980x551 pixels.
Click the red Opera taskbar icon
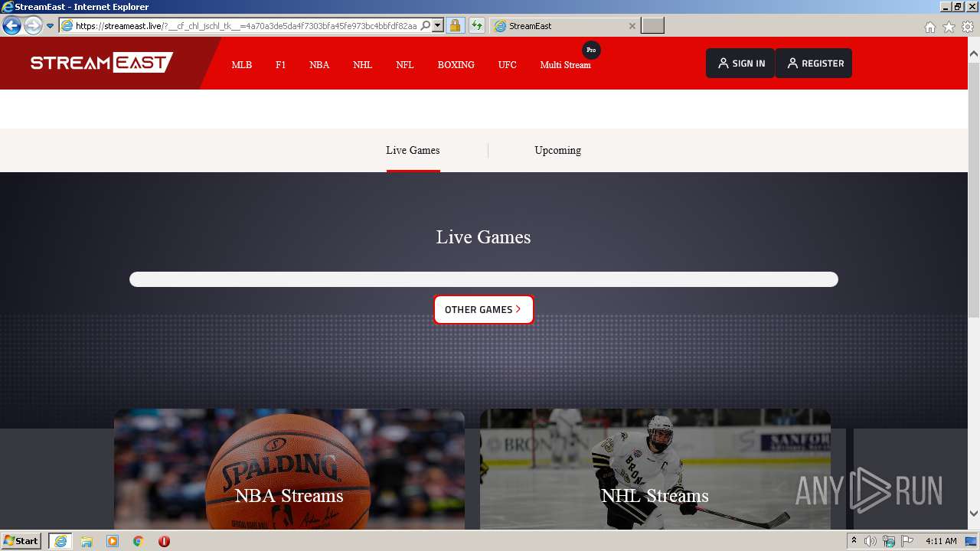(x=164, y=541)
